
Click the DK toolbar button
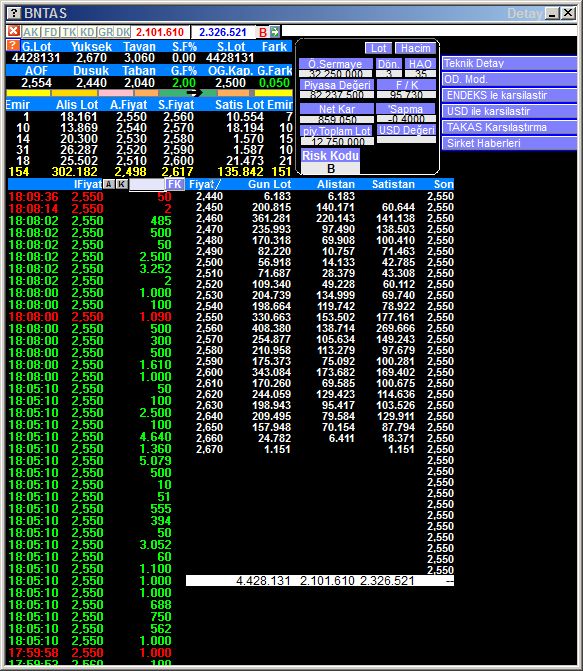pos(123,32)
